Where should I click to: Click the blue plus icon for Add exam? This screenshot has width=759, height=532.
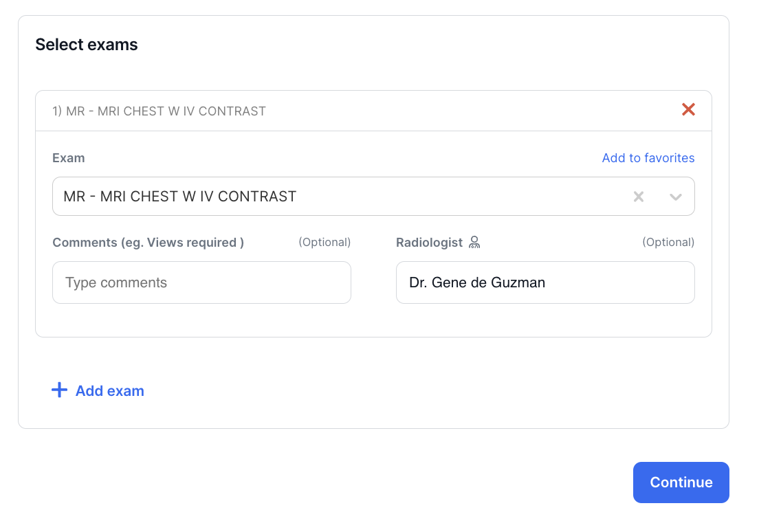(60, 390)
